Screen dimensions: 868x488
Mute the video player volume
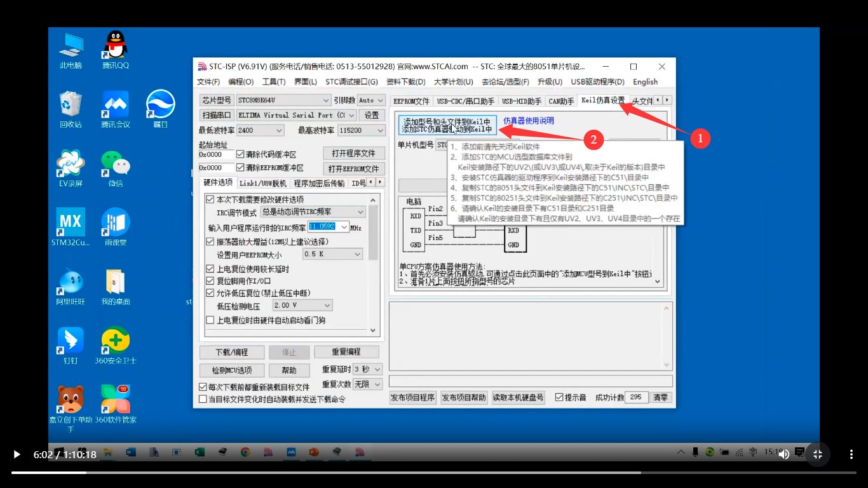click(x=784, y=454)
